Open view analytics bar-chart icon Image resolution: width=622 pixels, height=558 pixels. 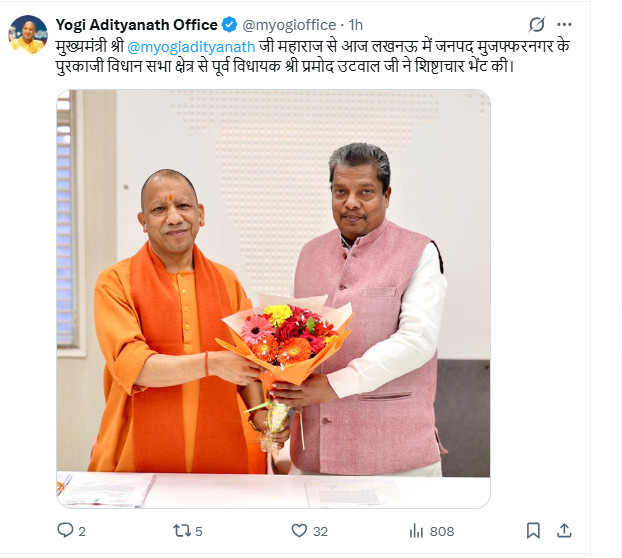pyautogui.click(x=416, y=531)
